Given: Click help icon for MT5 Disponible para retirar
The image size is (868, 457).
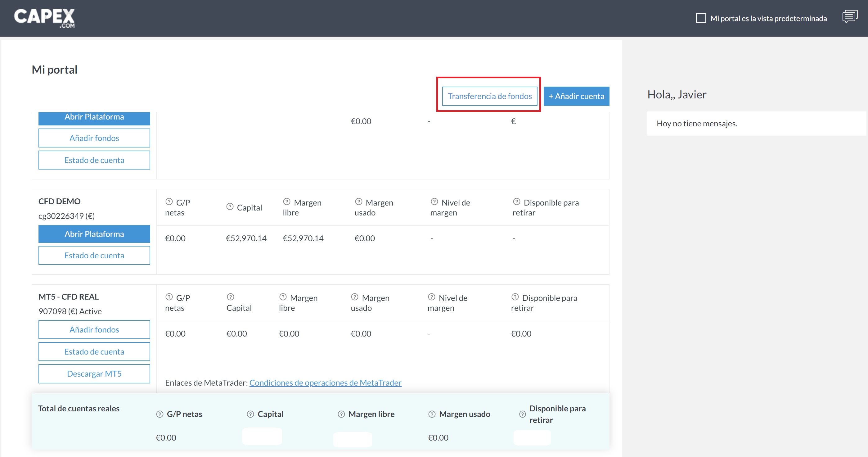Looking at the screenshot, I should tap(515, 297).
